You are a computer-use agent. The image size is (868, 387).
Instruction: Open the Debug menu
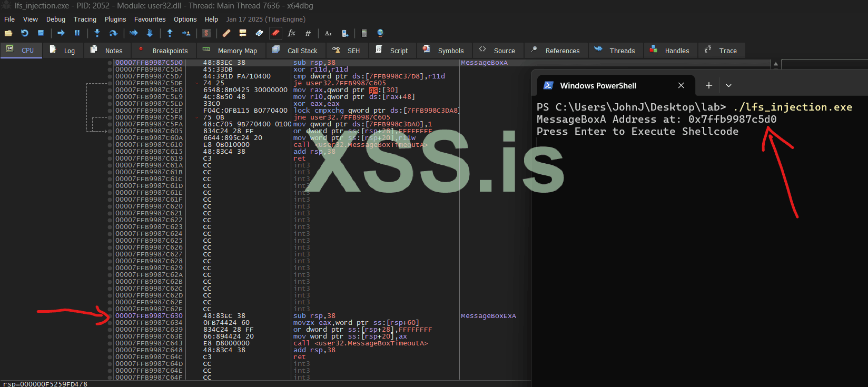coord(56,19)
